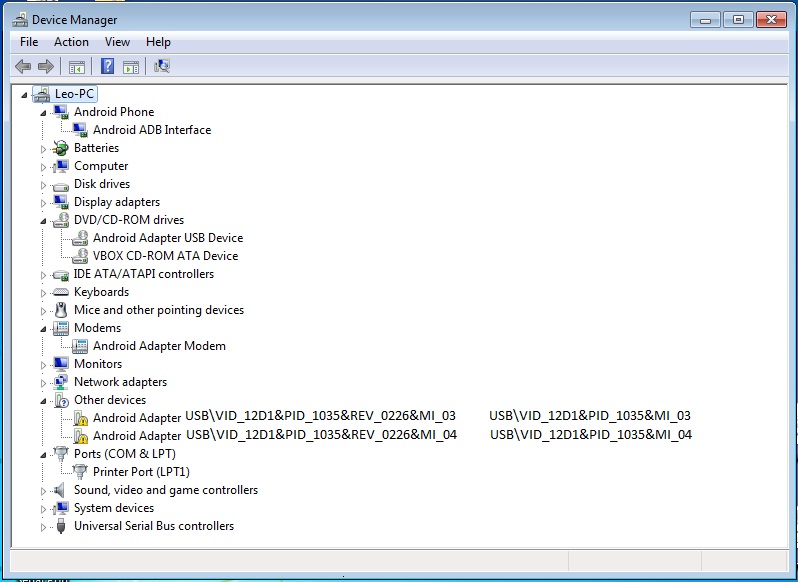Expand Universal Serial Bus controllers node
798x582 pixels.
[43, 527]
